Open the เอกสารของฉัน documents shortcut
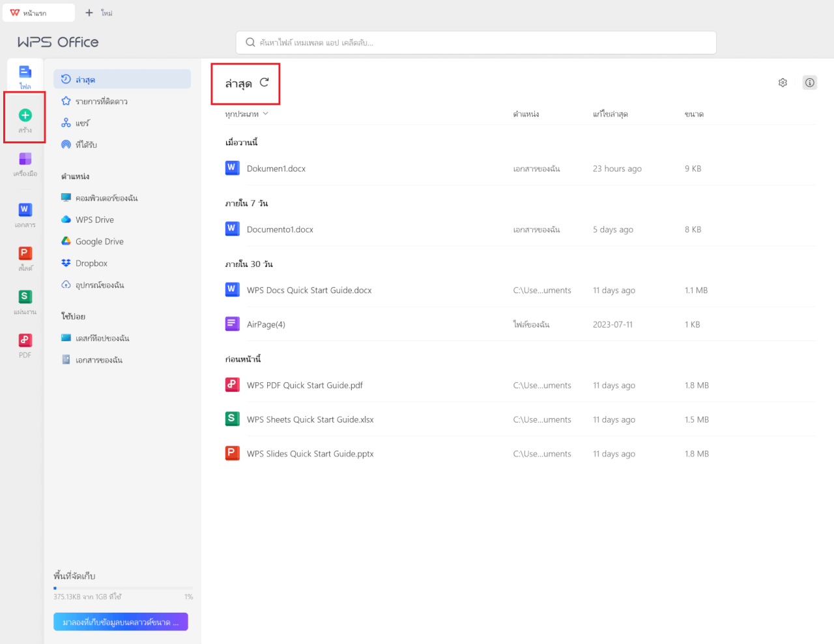Screen dimensions: 834x644 [122, 359]
